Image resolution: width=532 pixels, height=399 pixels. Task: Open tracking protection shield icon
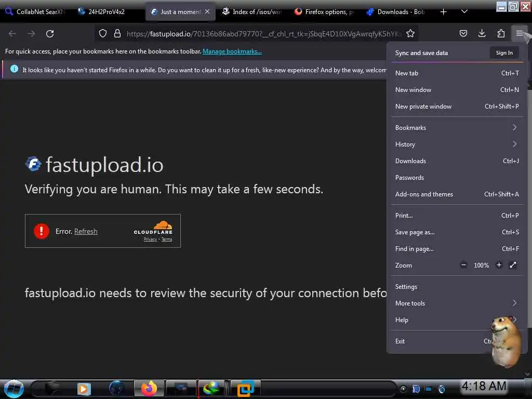[103, 34]
